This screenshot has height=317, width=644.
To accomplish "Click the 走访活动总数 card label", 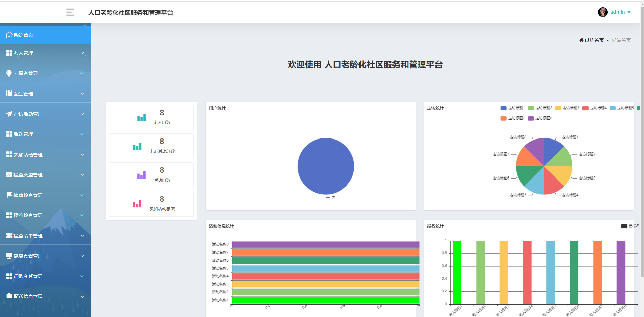I will pos(162,151).
